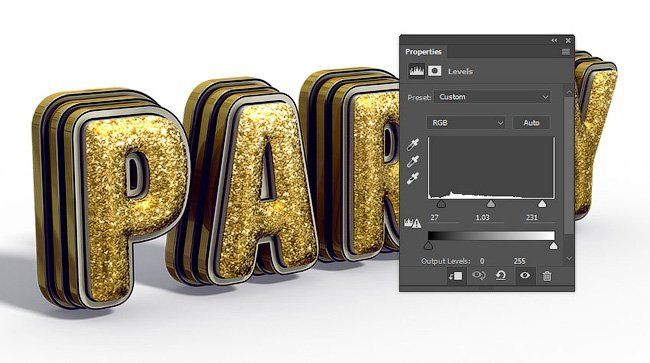The image size is (650, 363).
Task: Select the layer mask icon
Action: [434, 71]
